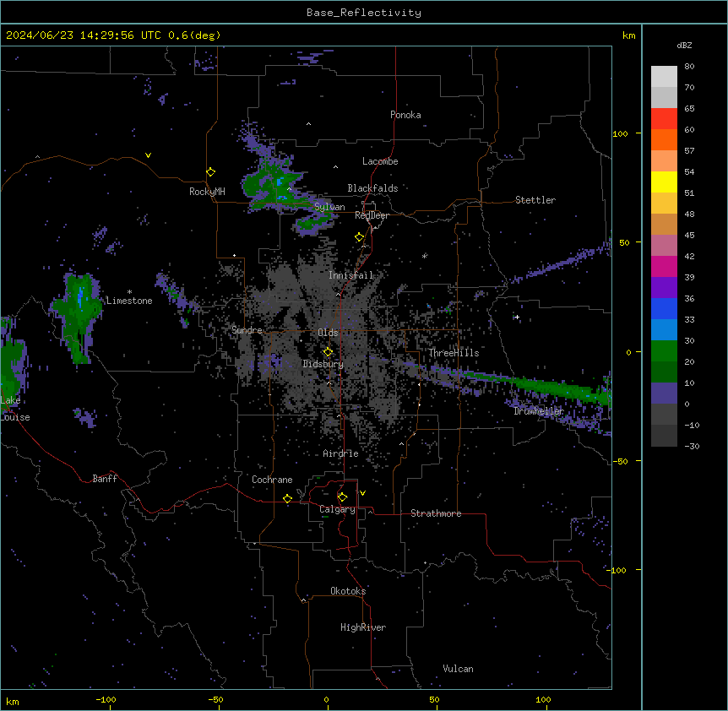Click the Blackfalds city label
Image resolution: width=728 pixels, height=711 pixels.
372,188
